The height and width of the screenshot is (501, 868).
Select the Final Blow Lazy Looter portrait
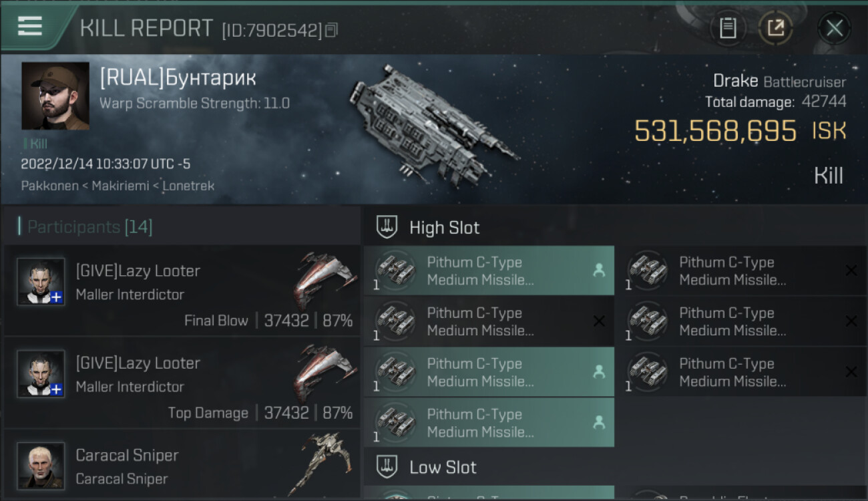pyautogui.click(x=41, y=281)
